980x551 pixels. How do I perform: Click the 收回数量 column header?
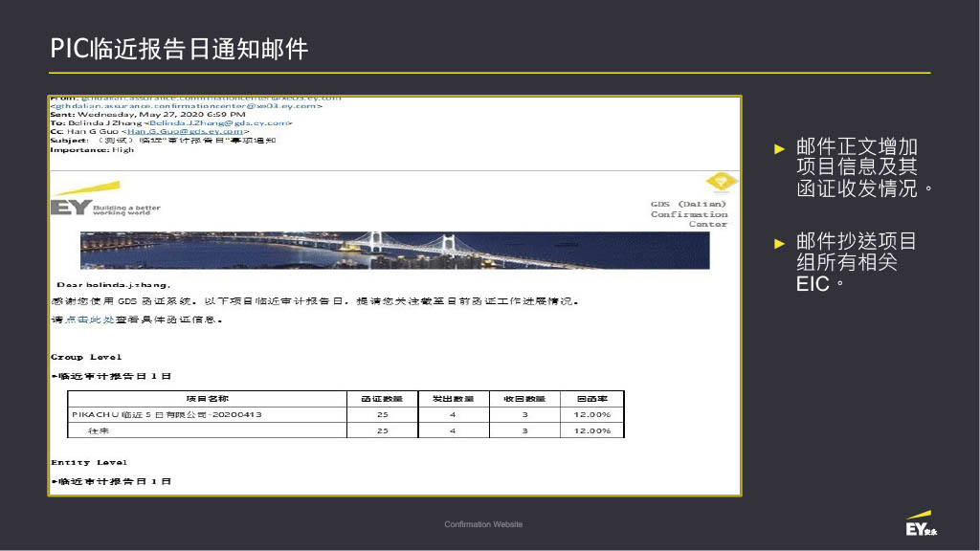pos(524,398)
